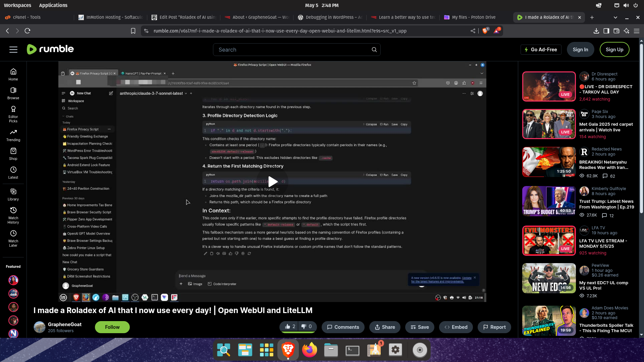Open a new browser tab
Image resolution: width=644 pixels, height=362 pixels.
coord(592,17)
